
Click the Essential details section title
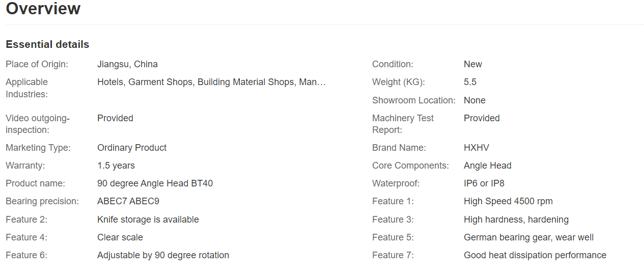coord(47,44)
